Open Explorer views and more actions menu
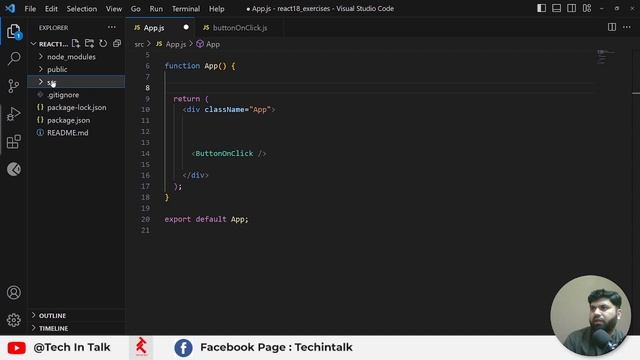This screenshot has height=360, width=640. 111,27
